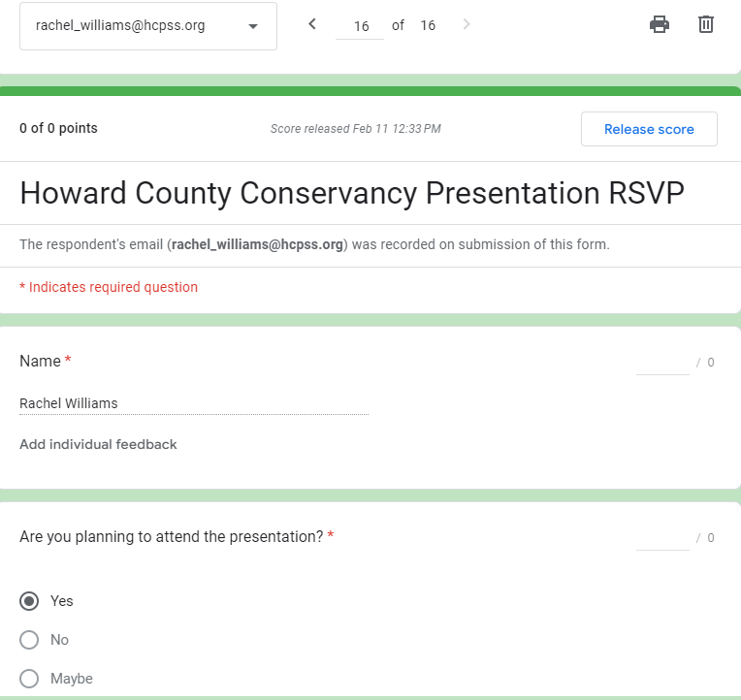The width and height of the screenshot is (741, 700).
Task: Click the Score released timestamp text
Action: [x=355, y=129]
